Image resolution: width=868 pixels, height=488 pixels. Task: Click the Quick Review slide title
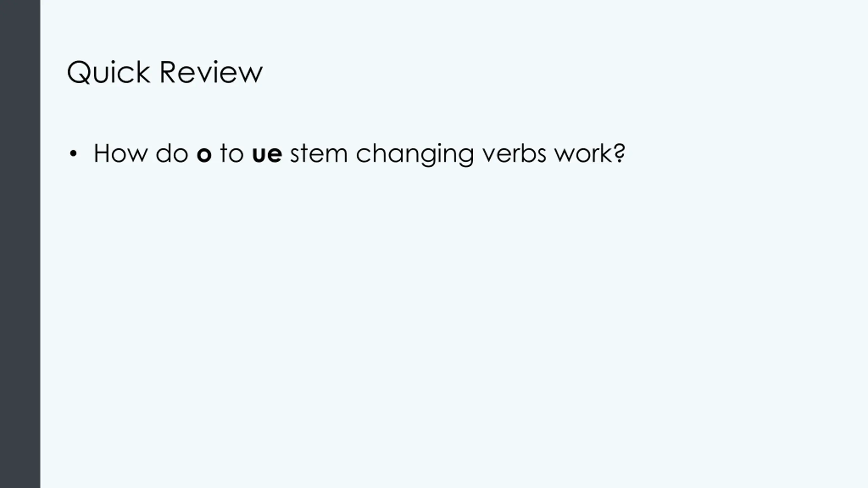[x=165, y=72]
